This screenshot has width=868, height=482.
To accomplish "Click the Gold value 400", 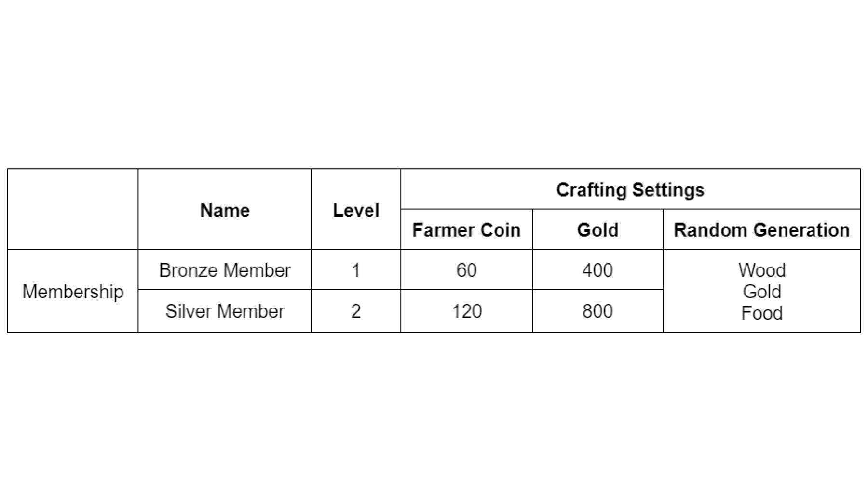I will (597, 270).
